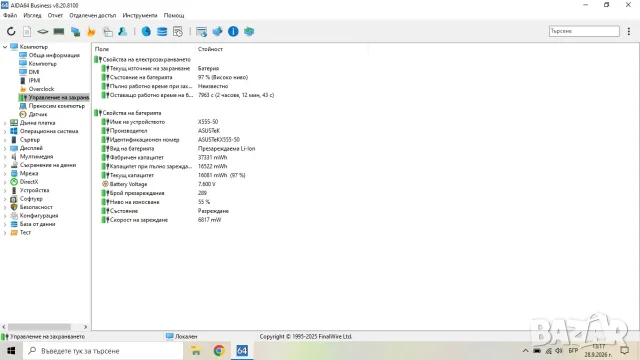This screenshot has height=360, width=640.
Task: Click the user person toolbar icon
Action: coord(122,31)
